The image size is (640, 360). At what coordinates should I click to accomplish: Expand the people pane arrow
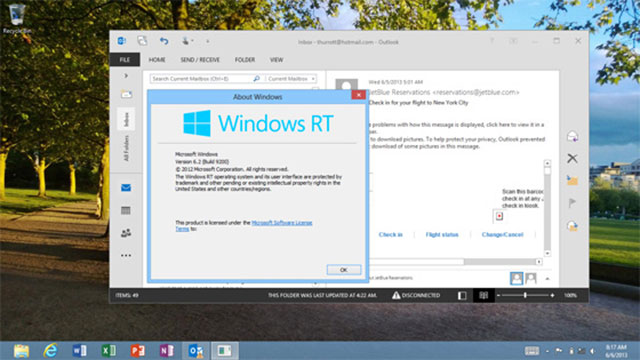tap(547, 279)
